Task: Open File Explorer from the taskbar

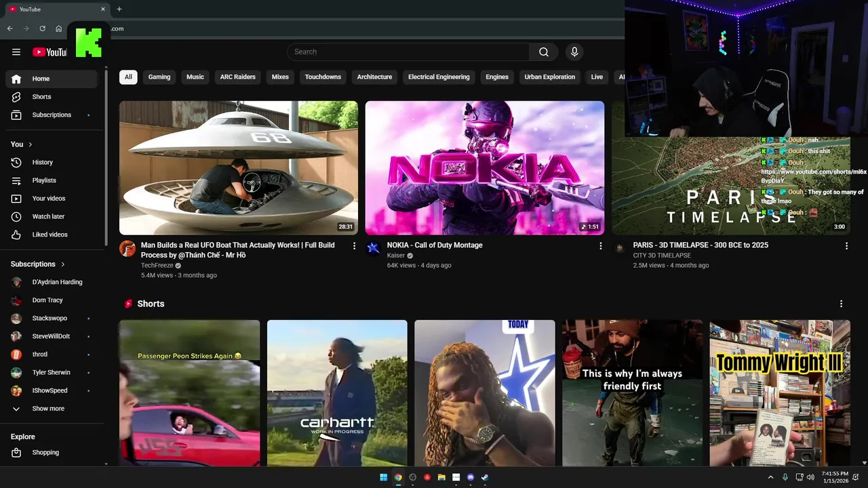Action: 441,477
